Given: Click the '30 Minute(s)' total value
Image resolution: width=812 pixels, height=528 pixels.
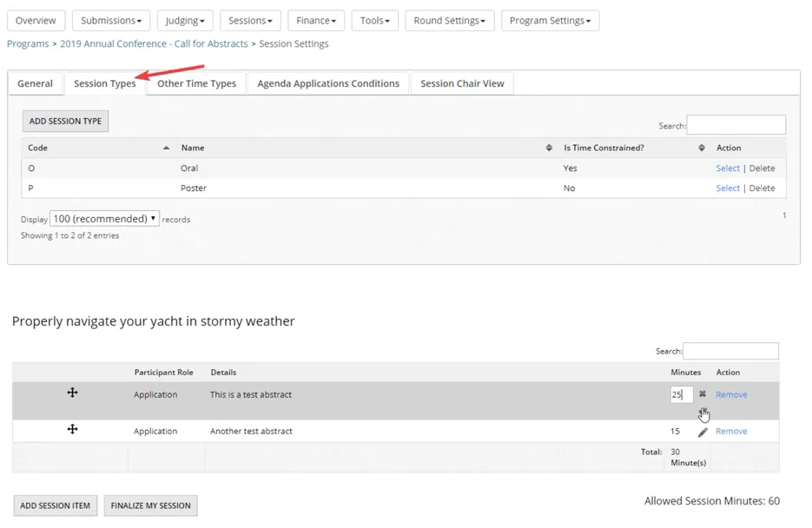Looking at the screenshot, I should [x=688, y=457].
